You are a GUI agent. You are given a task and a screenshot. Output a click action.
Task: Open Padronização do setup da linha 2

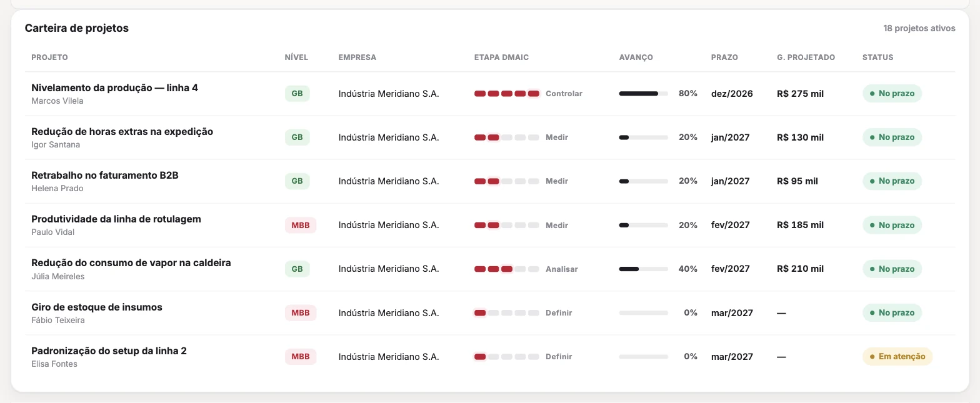pyautogui.click(x=109, y=351)
